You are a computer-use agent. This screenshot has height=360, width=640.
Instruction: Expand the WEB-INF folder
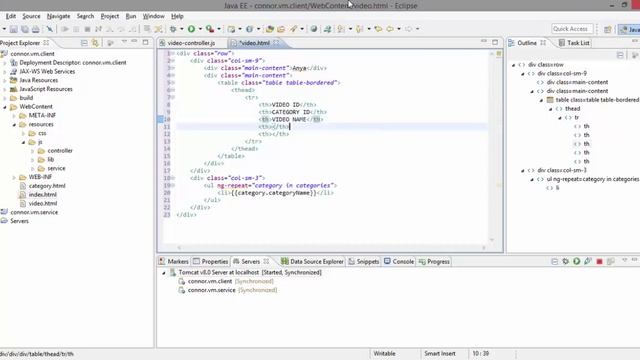[x=14, y=177]
